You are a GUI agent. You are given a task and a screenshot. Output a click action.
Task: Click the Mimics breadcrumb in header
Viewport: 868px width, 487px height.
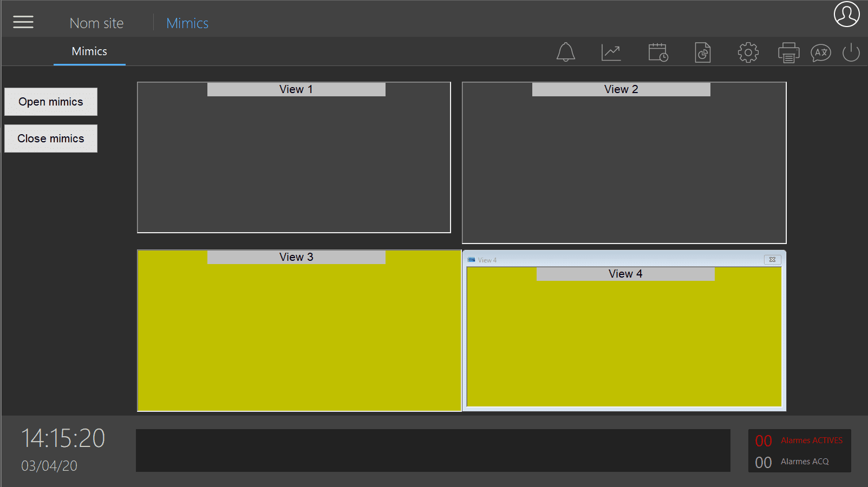[x=187, y=23]
